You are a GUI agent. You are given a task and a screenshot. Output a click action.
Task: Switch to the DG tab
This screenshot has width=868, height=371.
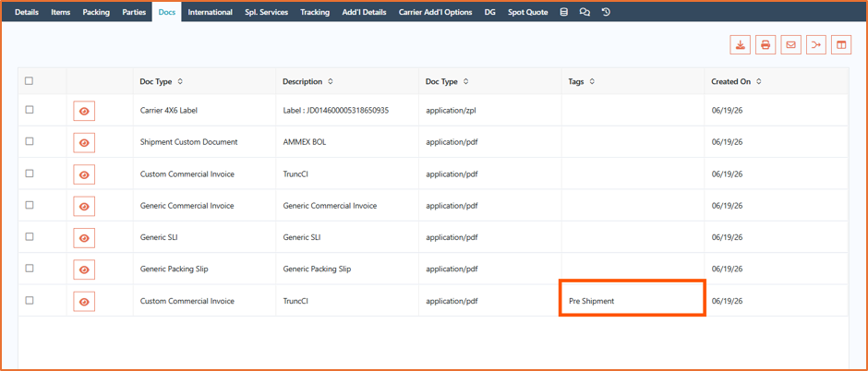(490, 12)
